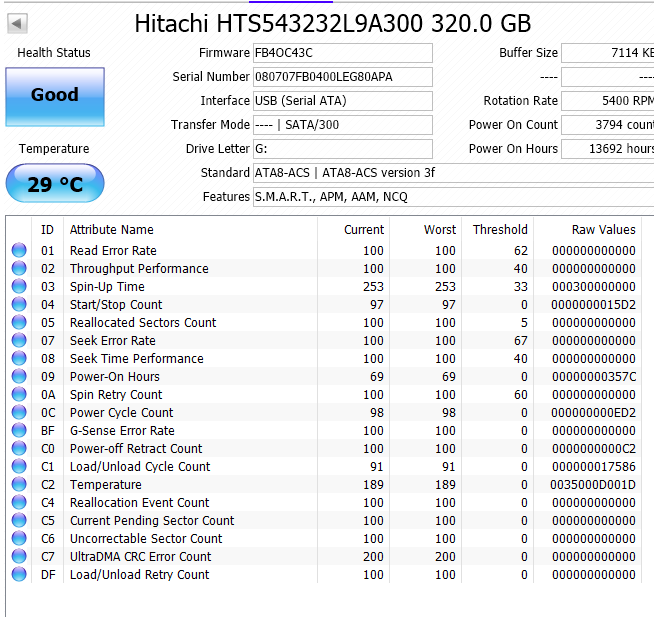Click status icon for G-Sense Error Rate
654x617 pixels.
tap(19, 430)
